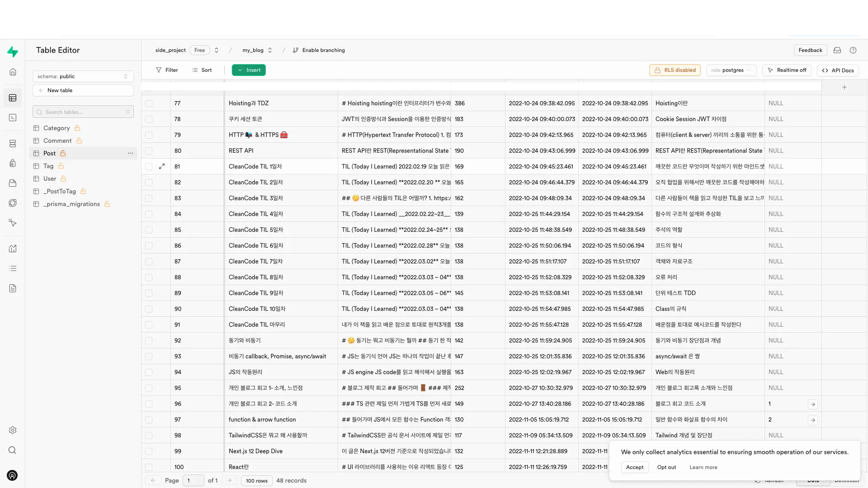Expand row 81 with the expand icon

tap(162, 166)
